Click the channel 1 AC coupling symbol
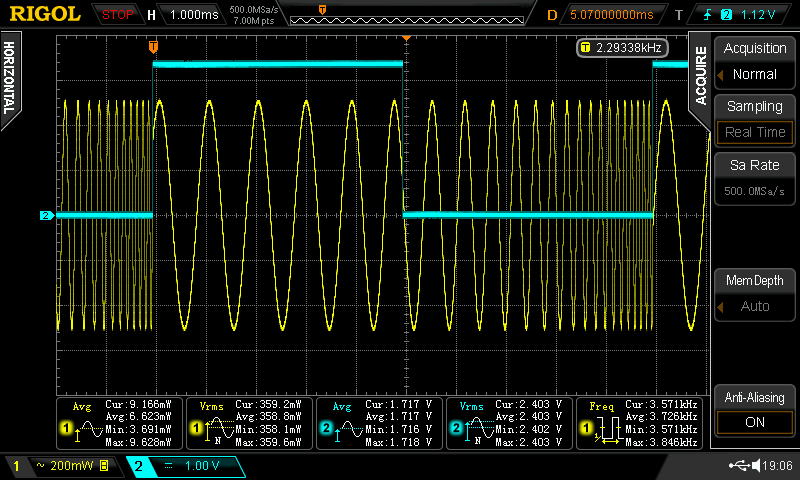 point(40,466)
